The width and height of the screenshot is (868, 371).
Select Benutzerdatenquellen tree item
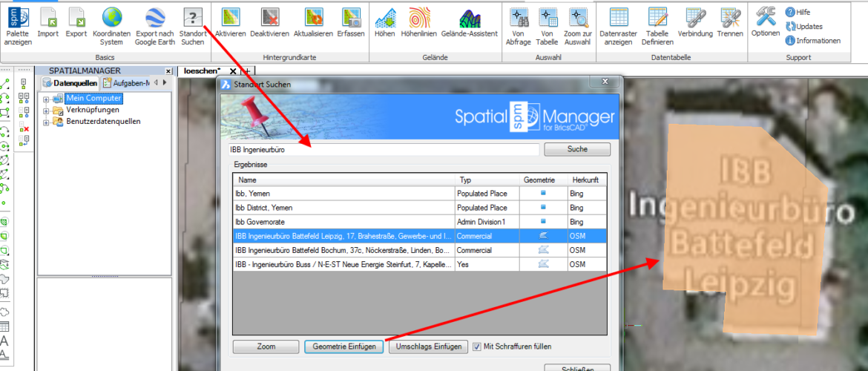103,121
